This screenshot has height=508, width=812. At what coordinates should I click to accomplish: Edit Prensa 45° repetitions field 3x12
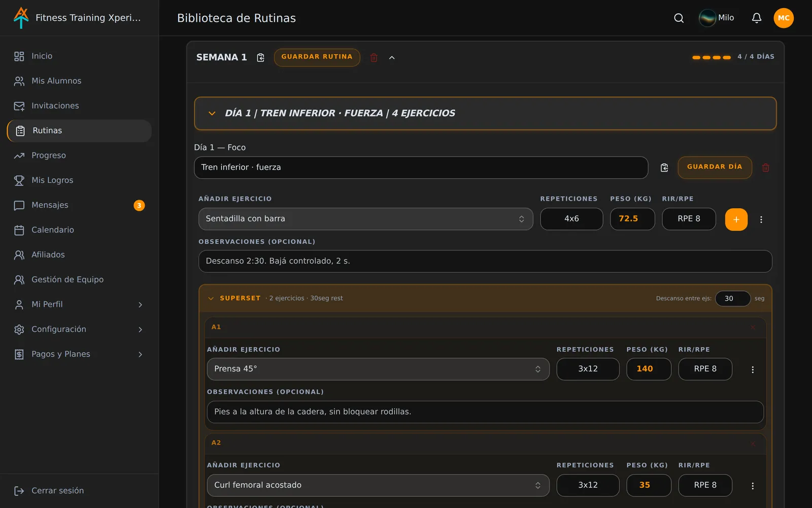(588, 369)
